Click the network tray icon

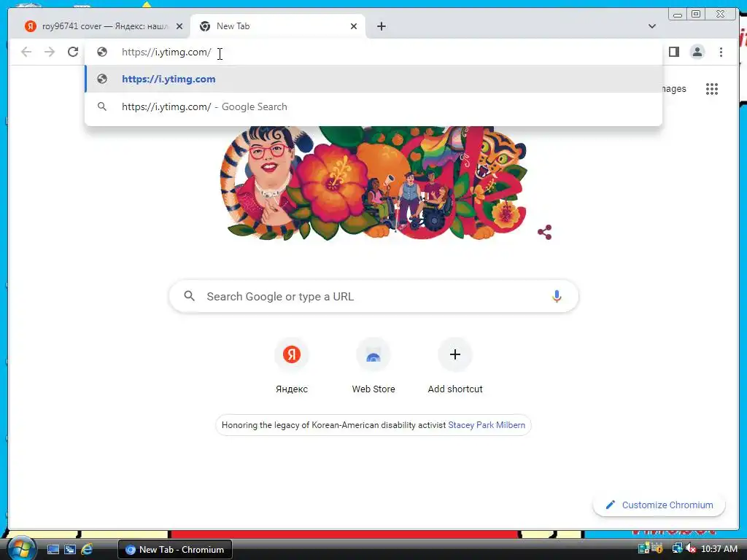click(676, 548)
